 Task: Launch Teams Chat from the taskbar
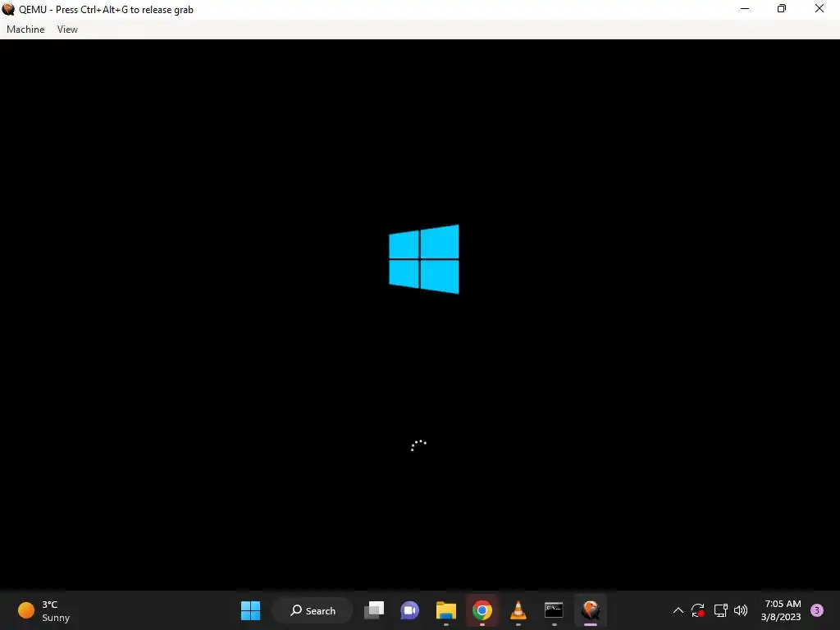[410, 610]
